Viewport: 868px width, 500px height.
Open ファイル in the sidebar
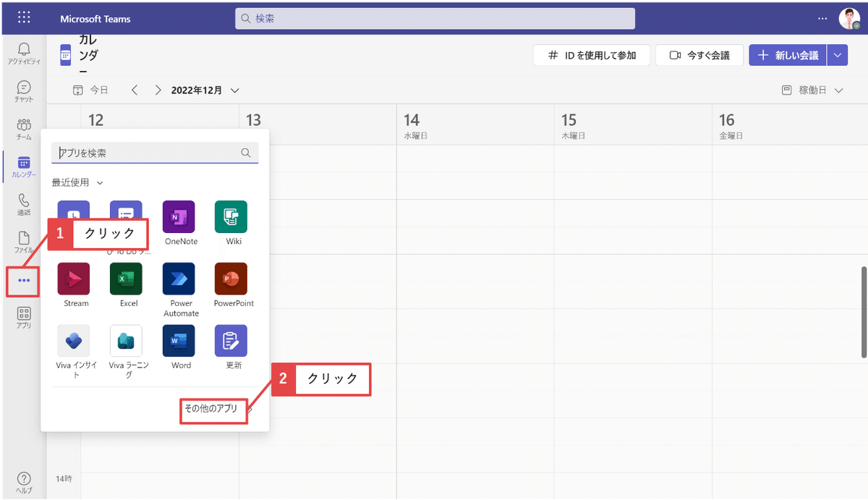coord(24,242)
